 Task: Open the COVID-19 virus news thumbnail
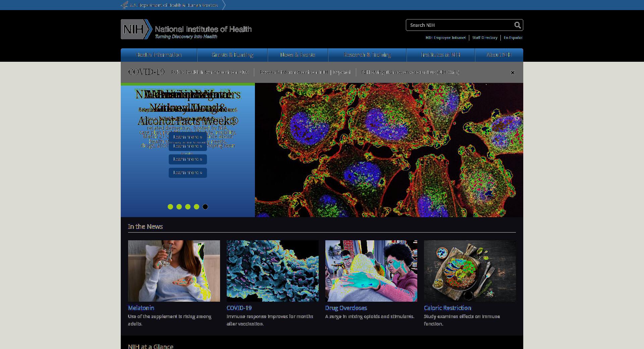(x=273, y=271)
